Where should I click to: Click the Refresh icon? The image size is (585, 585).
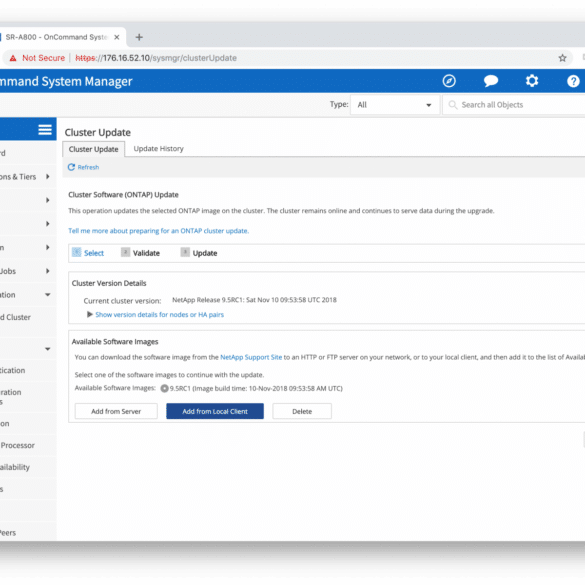coord(71,167)
